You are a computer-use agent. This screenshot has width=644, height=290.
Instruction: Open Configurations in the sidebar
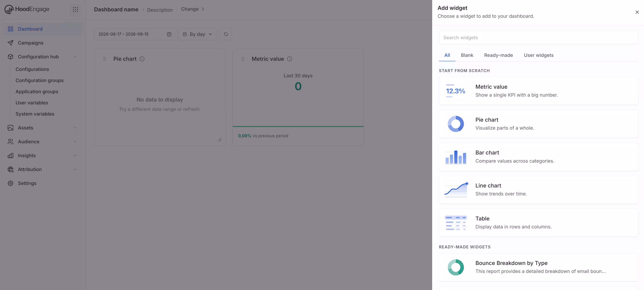pos(32,69)
